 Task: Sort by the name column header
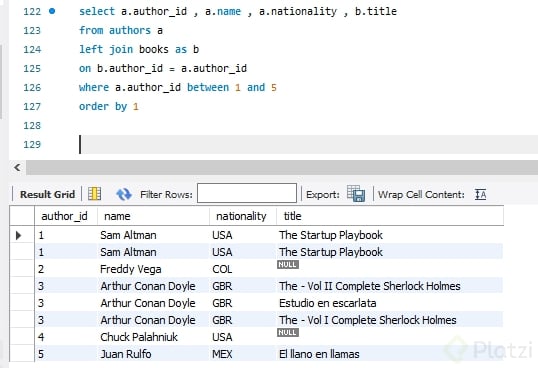(x=153, y=216)
